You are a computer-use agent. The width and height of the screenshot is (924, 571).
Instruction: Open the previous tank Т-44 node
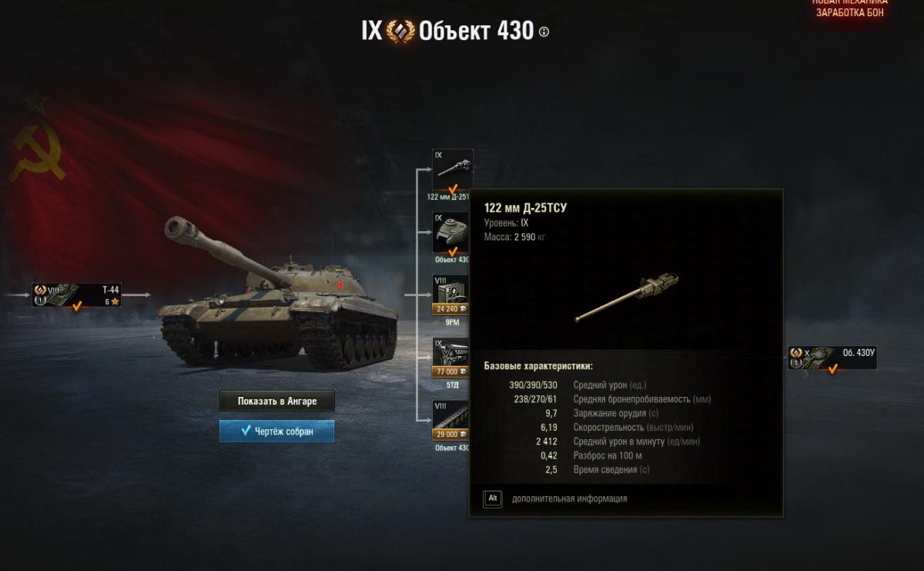pos(76,294)
